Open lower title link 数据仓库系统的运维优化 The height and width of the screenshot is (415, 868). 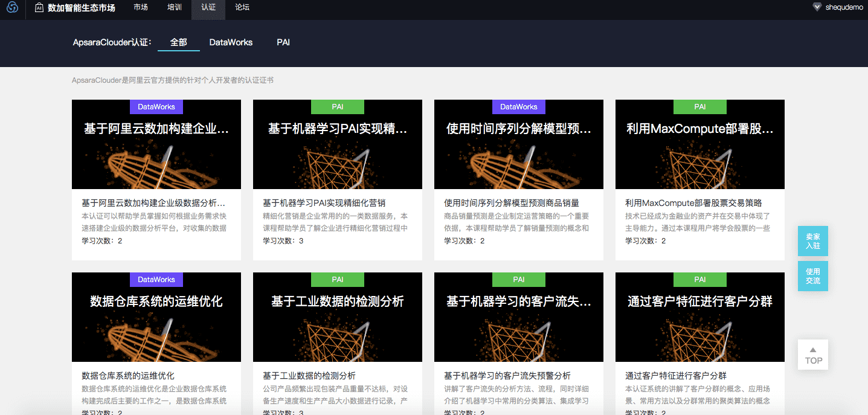click(x=128, y=376)
